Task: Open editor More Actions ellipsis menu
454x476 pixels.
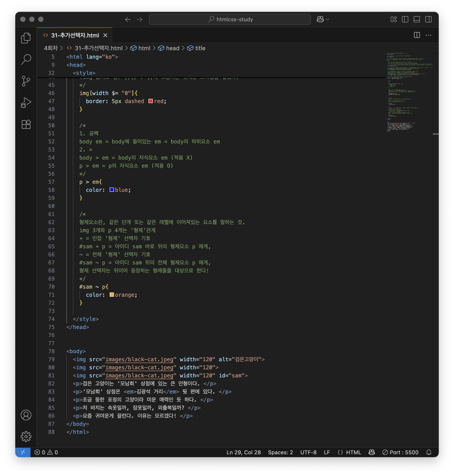Action: (428, 35)
